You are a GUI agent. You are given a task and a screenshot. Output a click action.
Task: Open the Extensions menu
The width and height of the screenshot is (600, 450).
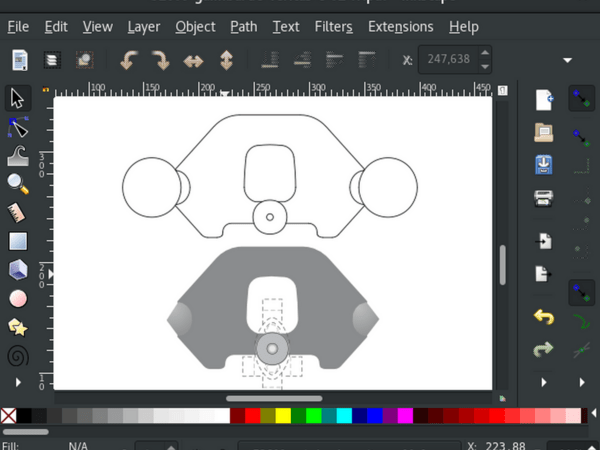click(400, 27)
